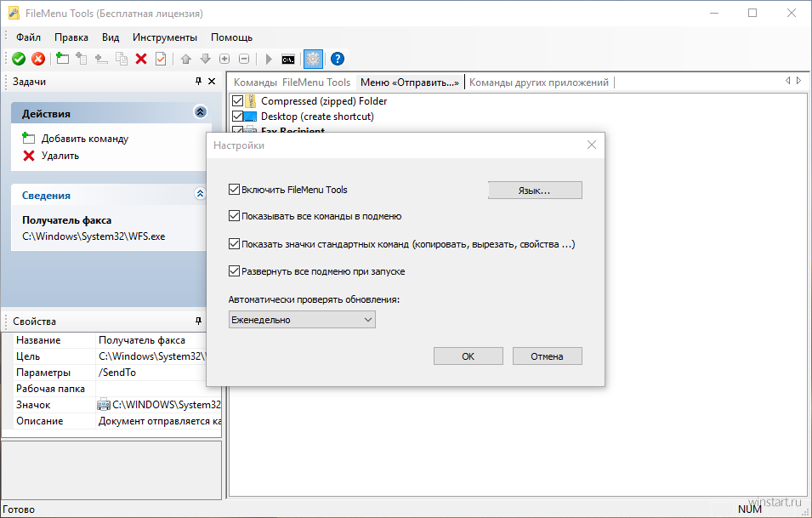Click the pushpin icon in Свойства panel
The width and height of the screenshot is (812, 518).
[x=198, y=322]
